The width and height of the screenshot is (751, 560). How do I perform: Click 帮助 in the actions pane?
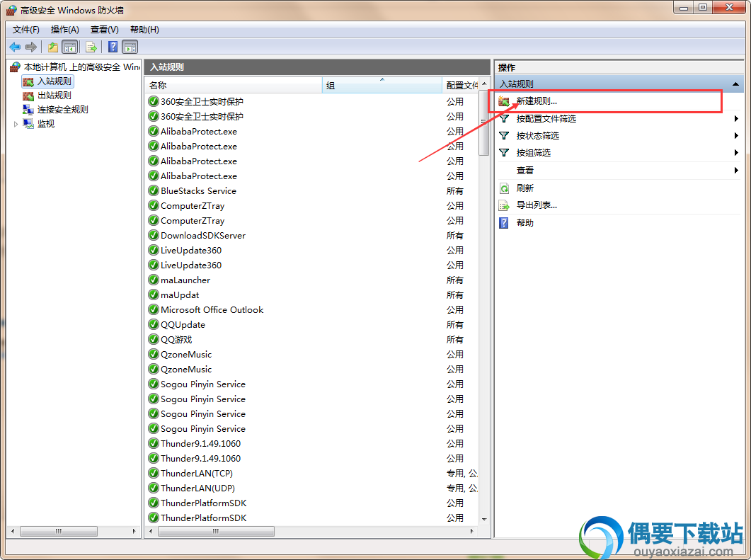[x=525, y=223]
